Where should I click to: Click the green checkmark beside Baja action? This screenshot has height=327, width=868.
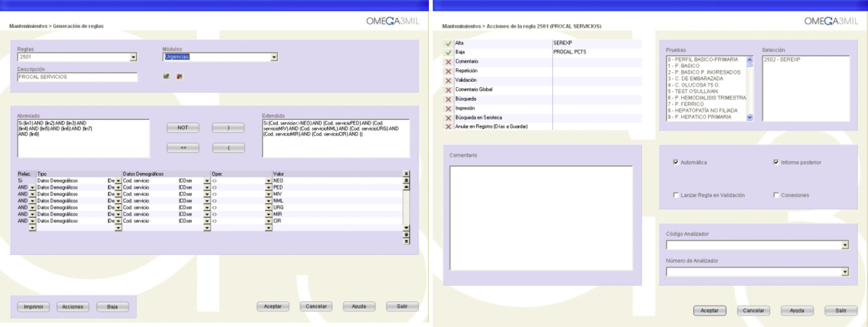[x=448, y=53]
